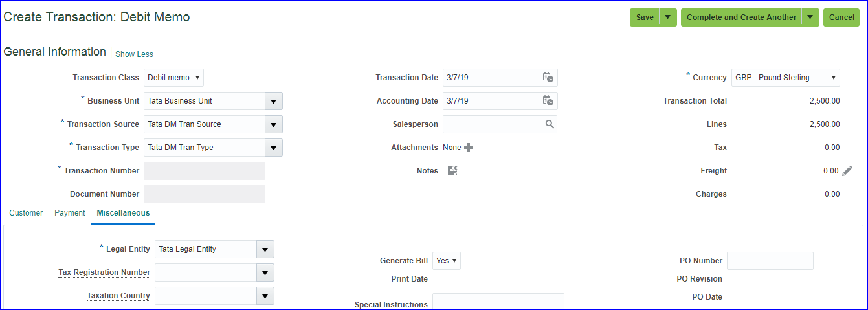
Task: Change the Currency selection dropdown
Action: tap(785, 78)
